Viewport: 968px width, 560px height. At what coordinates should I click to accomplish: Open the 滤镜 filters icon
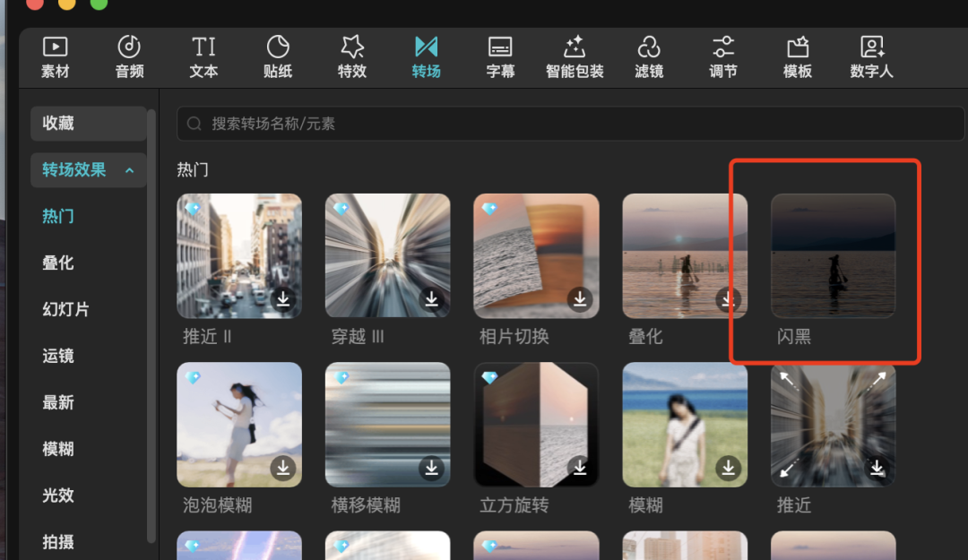(649, 47)
